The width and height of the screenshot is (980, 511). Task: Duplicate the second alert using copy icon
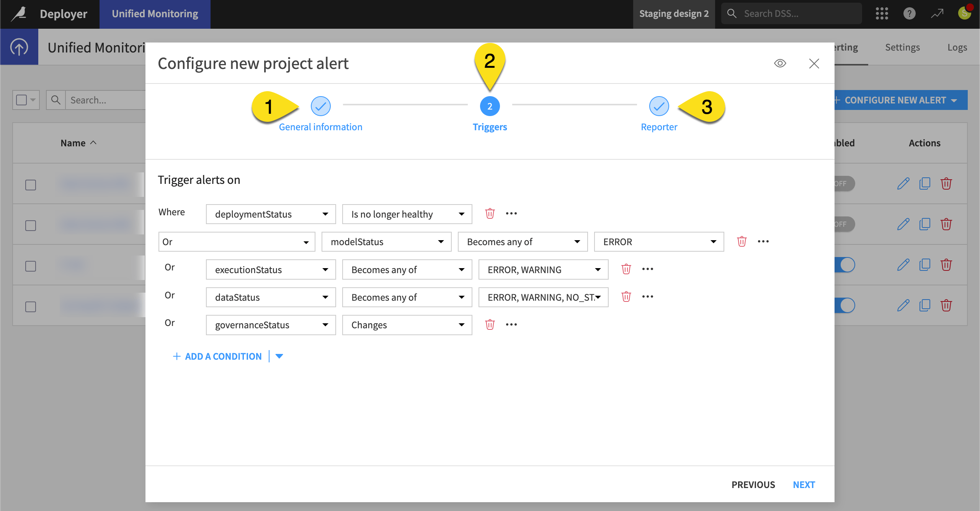925,224
